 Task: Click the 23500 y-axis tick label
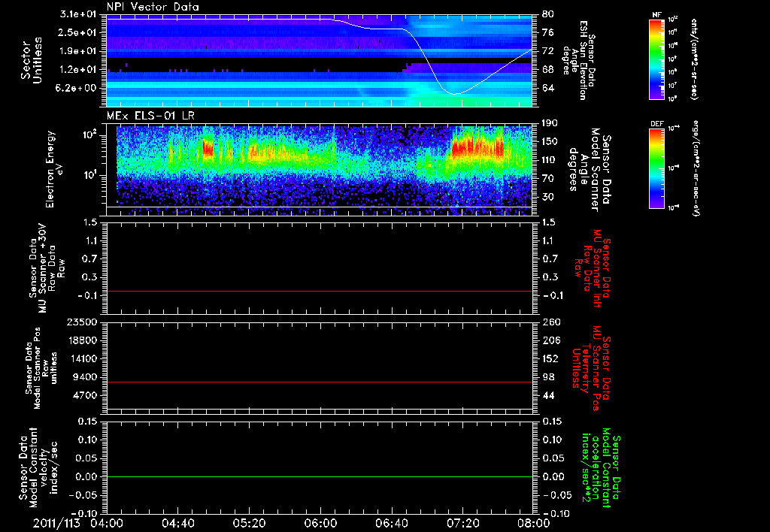pos(81,322)
